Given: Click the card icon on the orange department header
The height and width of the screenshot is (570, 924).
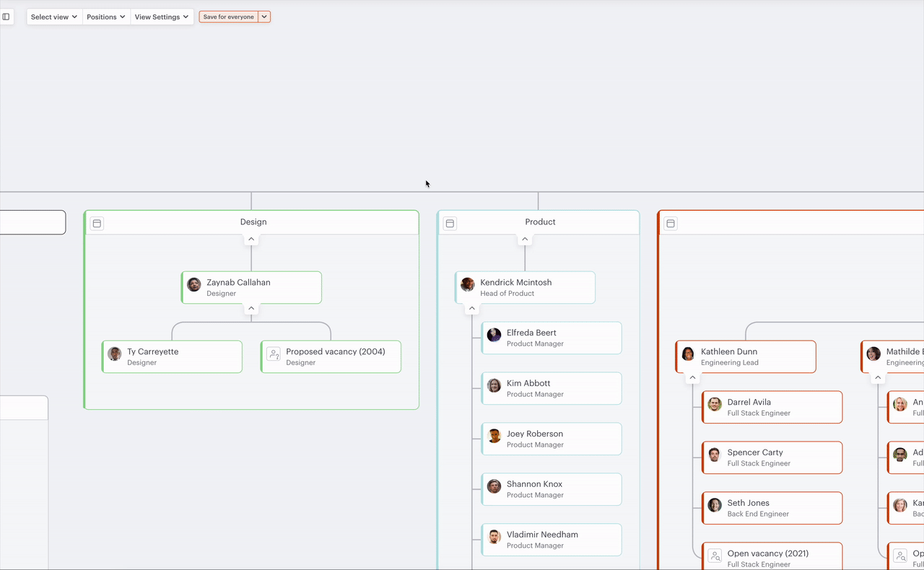Looking at the screenshot, I should (670, 223).
